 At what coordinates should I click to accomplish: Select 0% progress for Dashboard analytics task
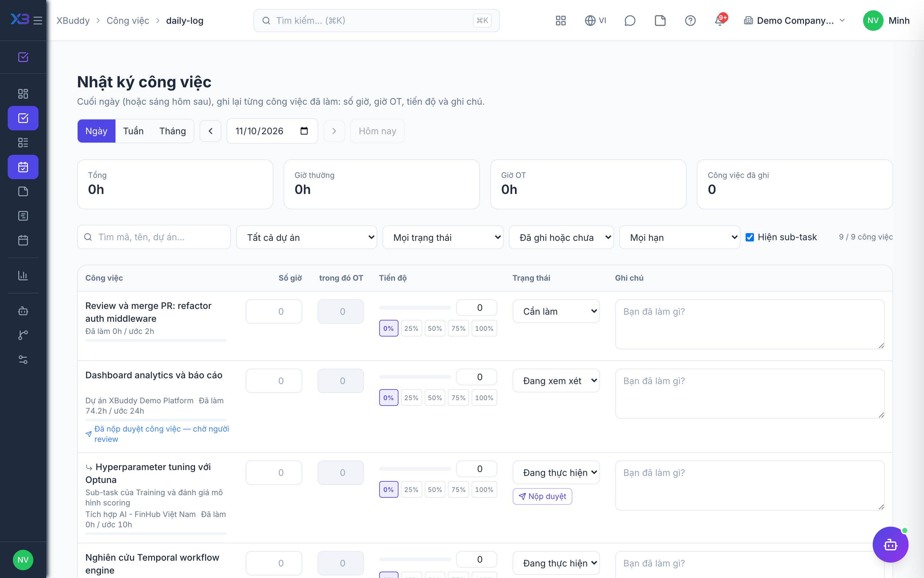coord(389,398)
